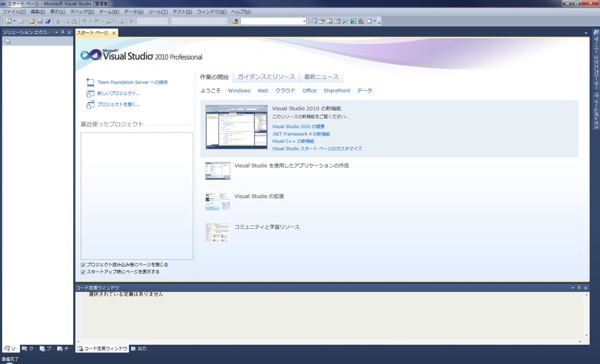Open the ツール(T) menu

[x=158, y=12]
